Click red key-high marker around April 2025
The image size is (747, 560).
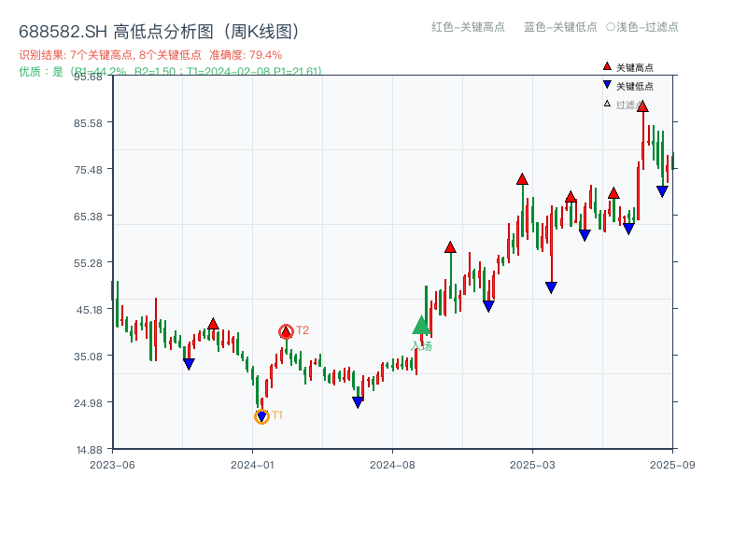[571, 197]
